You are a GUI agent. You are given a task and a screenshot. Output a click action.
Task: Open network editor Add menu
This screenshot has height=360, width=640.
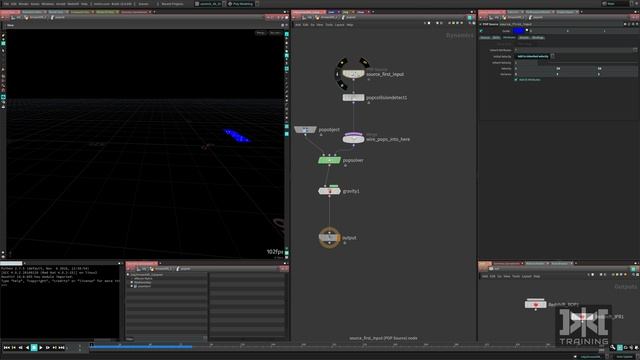click(x=298, y=25)
